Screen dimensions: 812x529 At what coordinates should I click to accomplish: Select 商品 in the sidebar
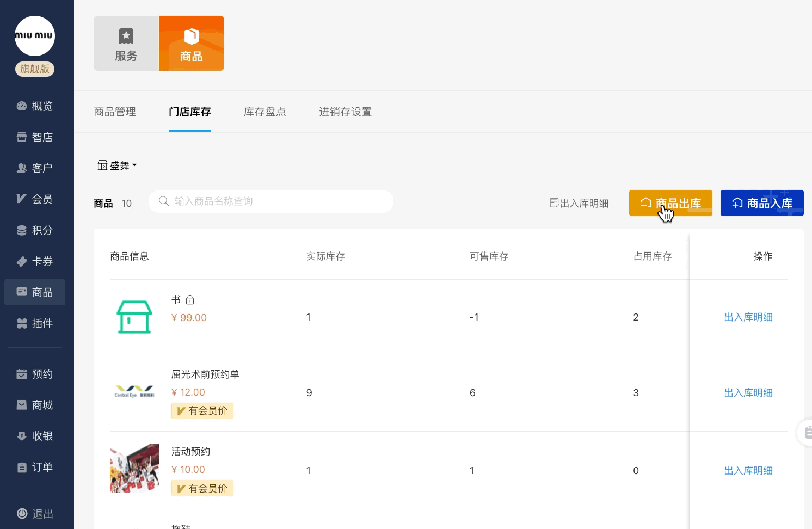coord(35,292)
